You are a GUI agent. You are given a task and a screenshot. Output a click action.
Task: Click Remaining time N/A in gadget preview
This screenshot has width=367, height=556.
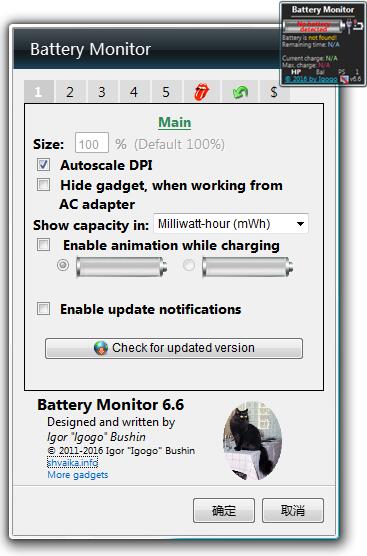tap(311, 45)
